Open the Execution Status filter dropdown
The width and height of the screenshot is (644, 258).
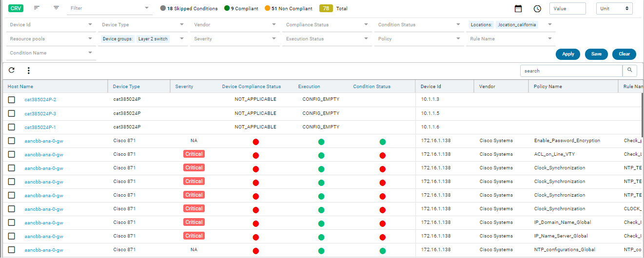[x=366, y=38]
